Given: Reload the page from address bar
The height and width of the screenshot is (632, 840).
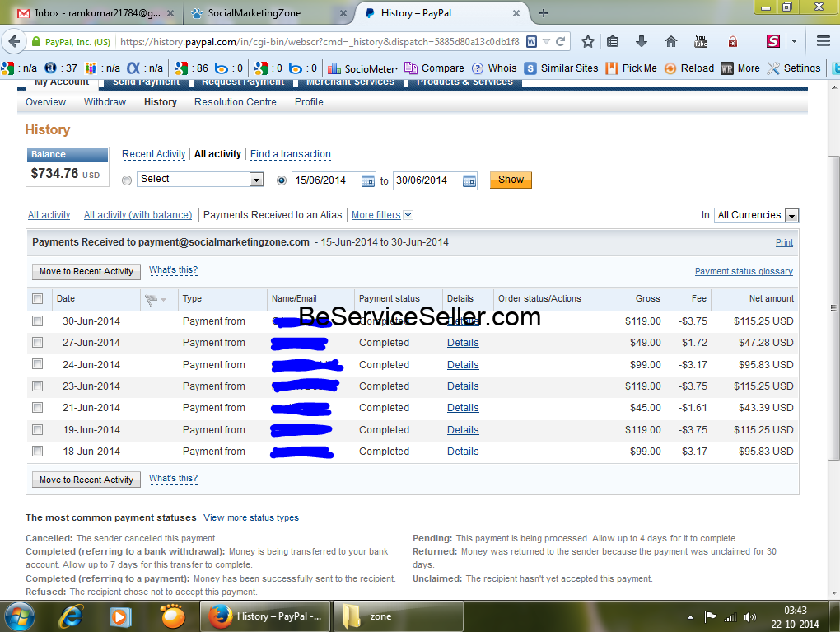Looking at the screenshot, I should coord(560,41).
